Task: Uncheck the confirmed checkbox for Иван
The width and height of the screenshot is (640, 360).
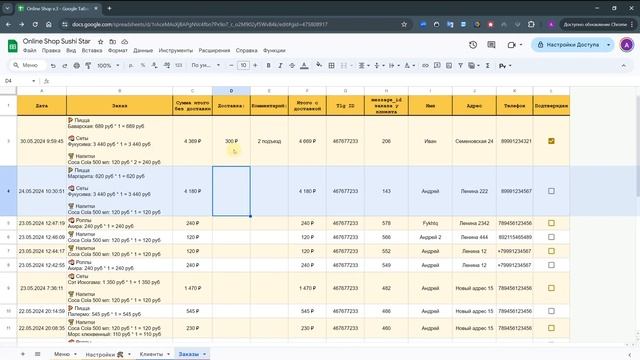Action: tap(551, 141)
